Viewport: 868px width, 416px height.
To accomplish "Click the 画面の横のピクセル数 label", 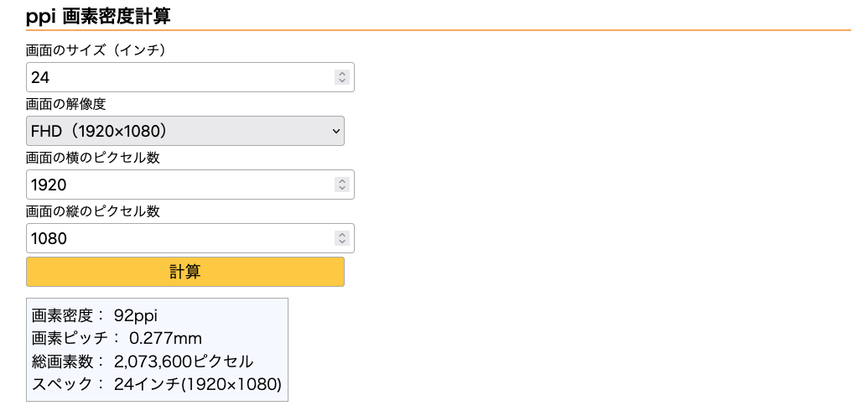I will click(93, 158).
